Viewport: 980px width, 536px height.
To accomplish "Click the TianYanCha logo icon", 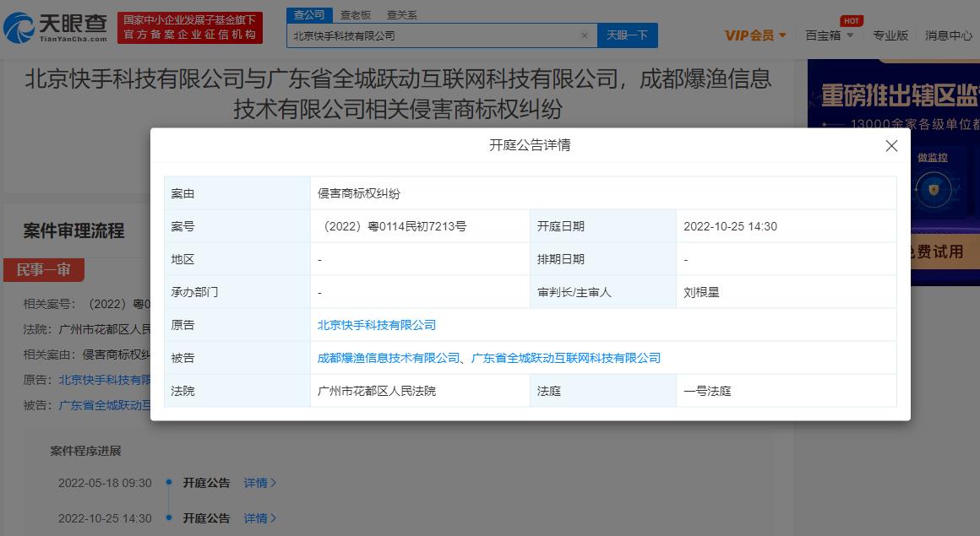I will 19,28.
